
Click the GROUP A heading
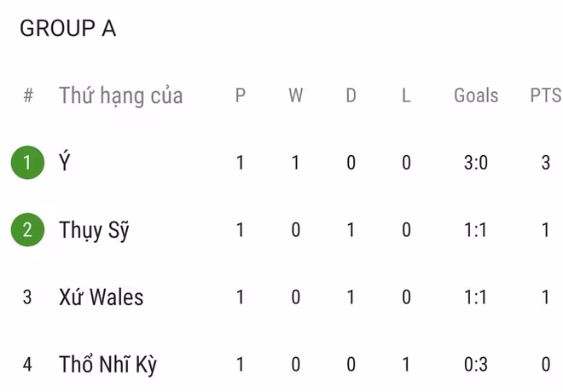tap(67, 28)
